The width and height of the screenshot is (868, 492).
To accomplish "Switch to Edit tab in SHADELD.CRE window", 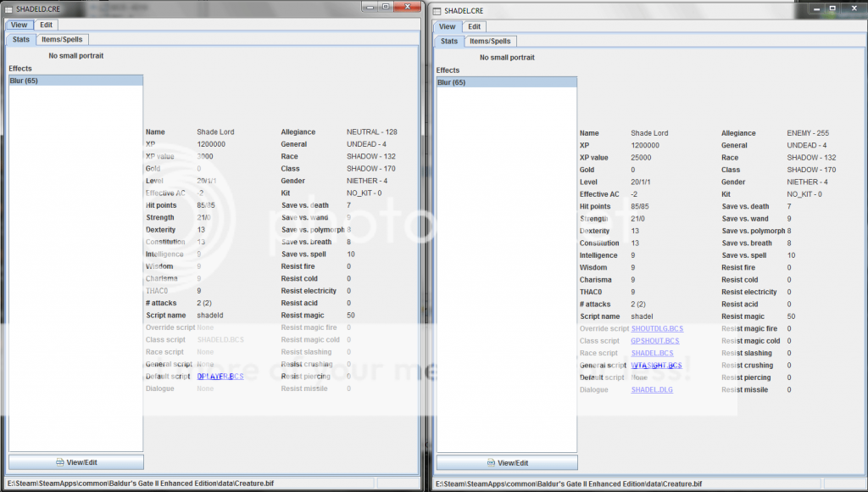I will pyautogui.click(x=46, y=25).
